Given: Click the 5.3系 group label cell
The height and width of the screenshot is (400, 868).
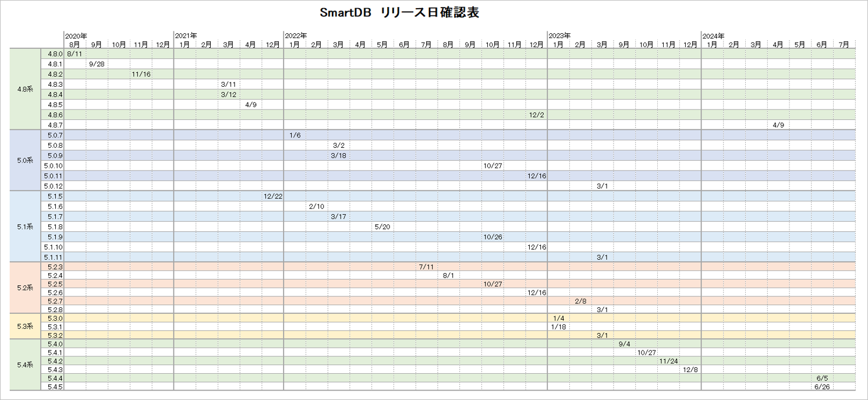Looking at the screenshot, I should [x=25, y=326].
